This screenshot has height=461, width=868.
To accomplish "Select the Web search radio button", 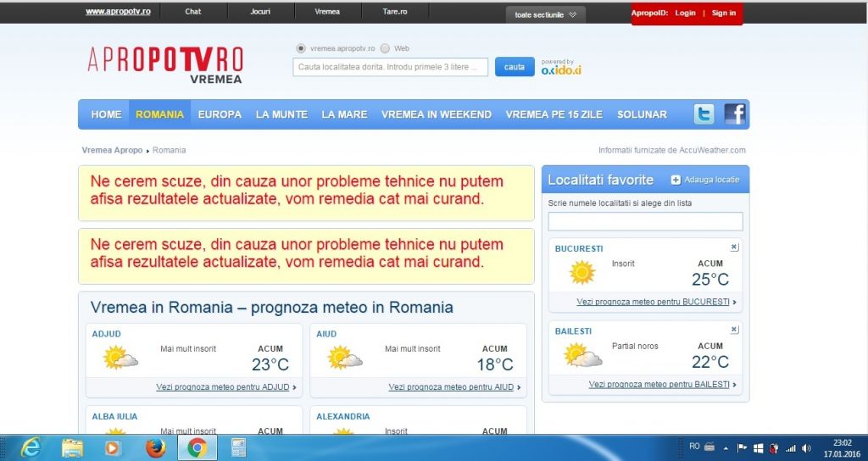I will 385,48.
